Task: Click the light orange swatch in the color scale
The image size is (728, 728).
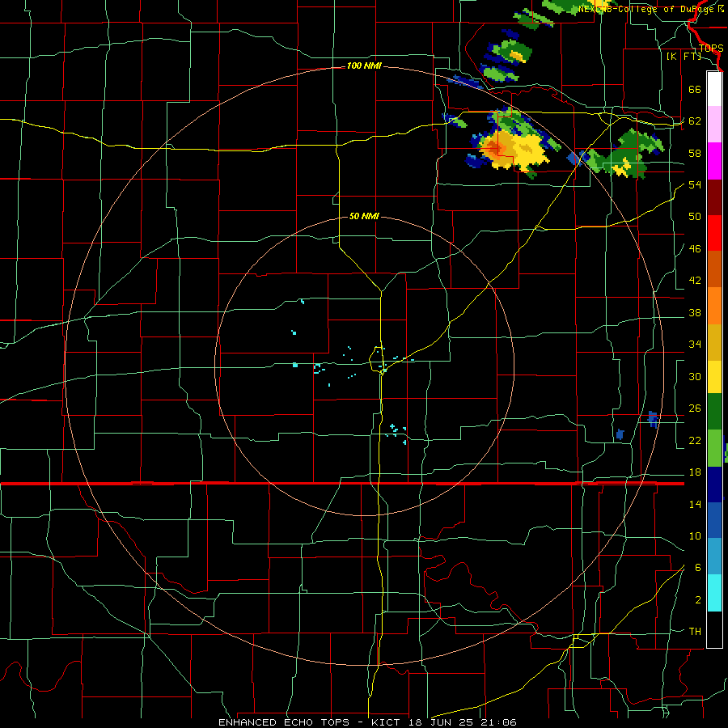Action: (714, 306)
